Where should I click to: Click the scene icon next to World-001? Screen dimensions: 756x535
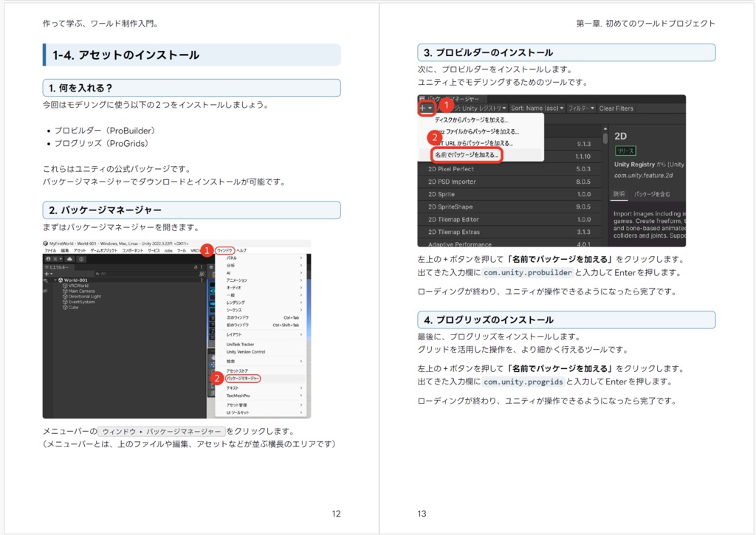click(60, 280)
